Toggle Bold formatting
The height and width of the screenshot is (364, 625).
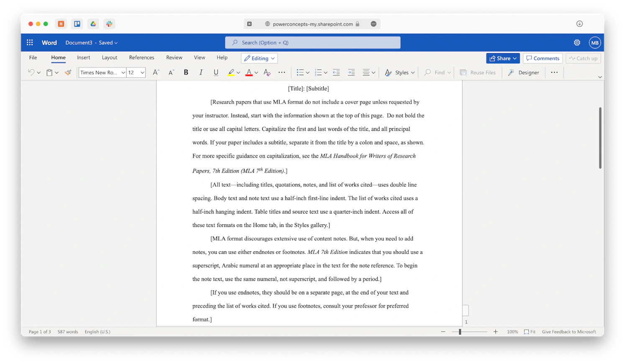pos(186,72)
